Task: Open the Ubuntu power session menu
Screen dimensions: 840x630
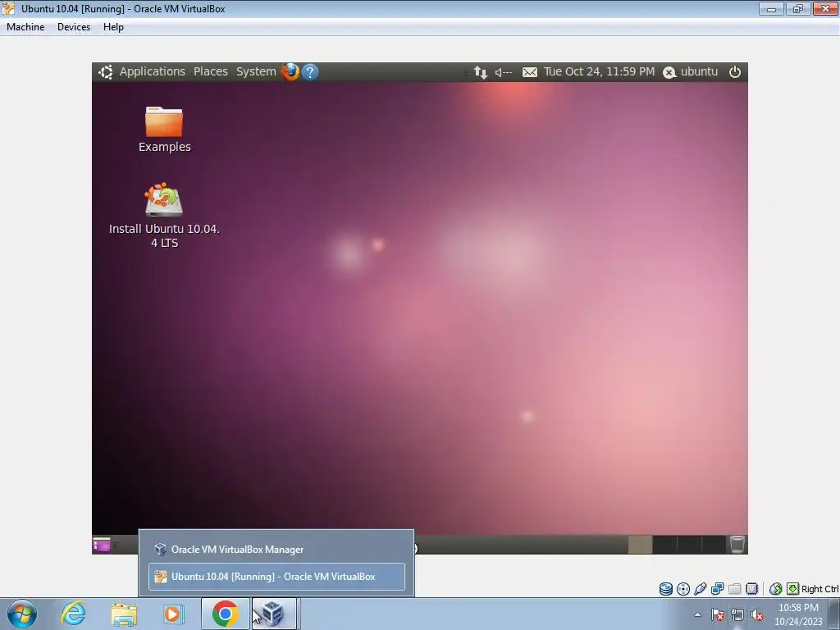Action: (735, 72)
